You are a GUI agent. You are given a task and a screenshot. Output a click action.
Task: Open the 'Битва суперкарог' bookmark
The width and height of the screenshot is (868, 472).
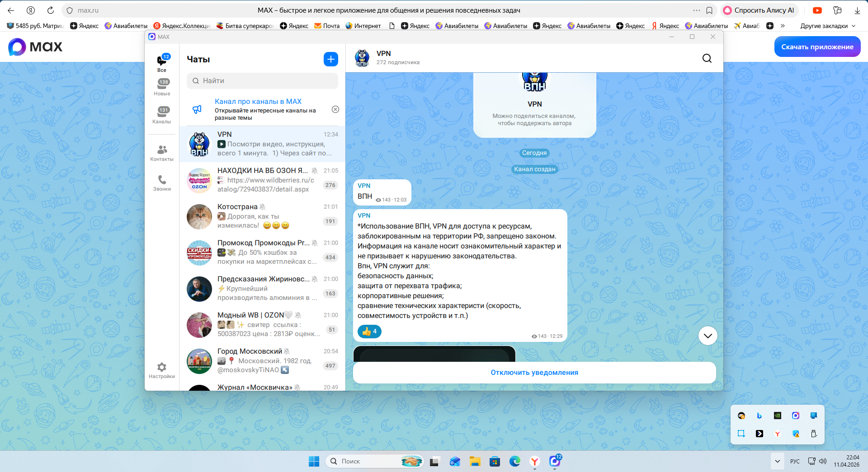pyautogui.click(x=245, y=26)
